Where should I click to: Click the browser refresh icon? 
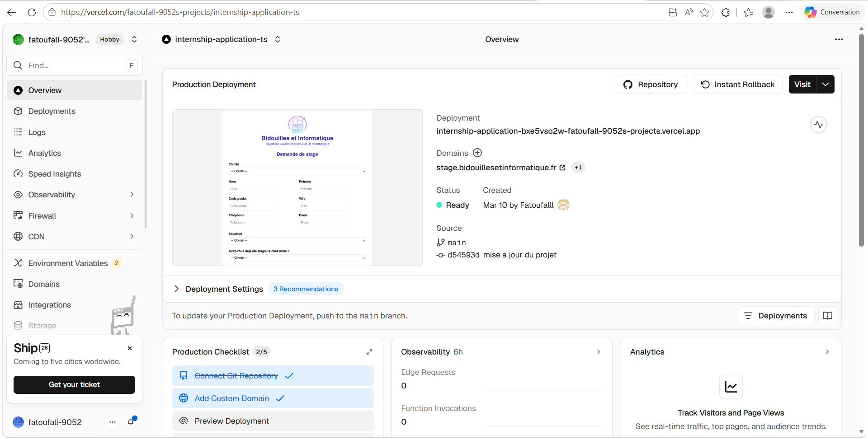pyautogui.click(x=32, y=12)
